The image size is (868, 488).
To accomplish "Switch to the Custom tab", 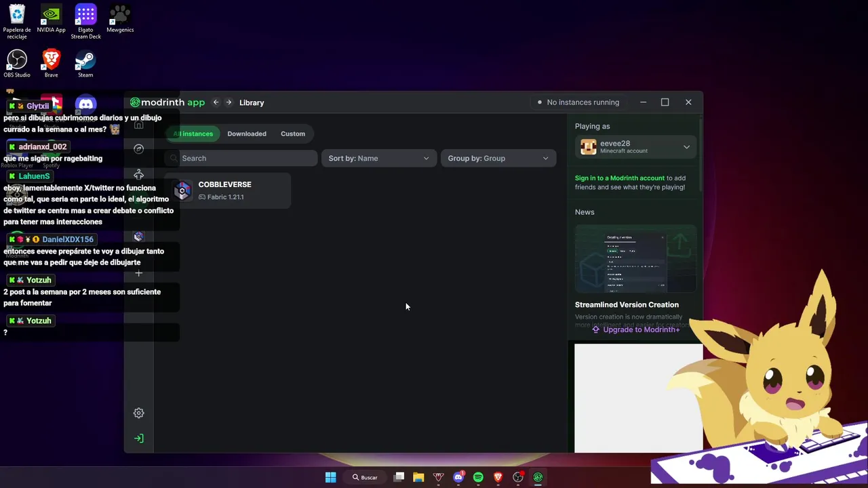I will click(x=293, y=134).
